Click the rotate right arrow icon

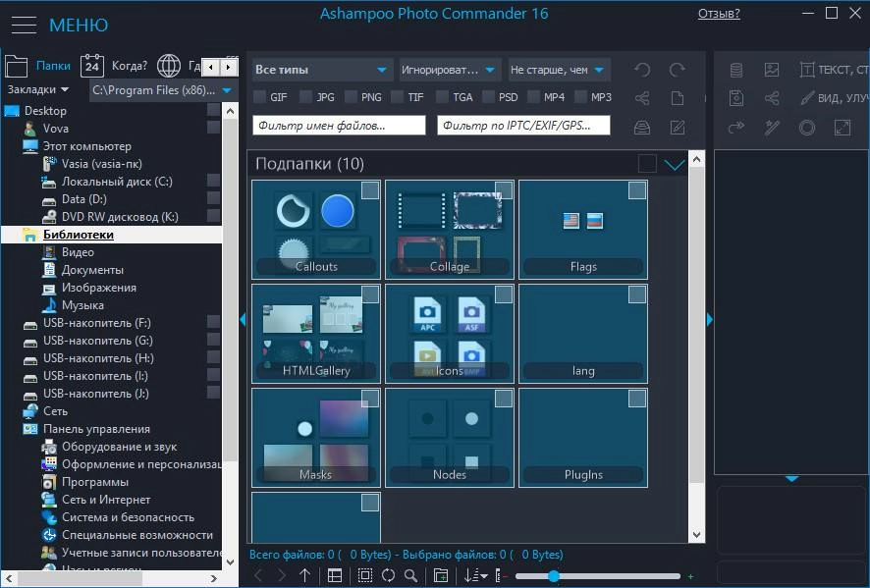click(x=678, y=70)
